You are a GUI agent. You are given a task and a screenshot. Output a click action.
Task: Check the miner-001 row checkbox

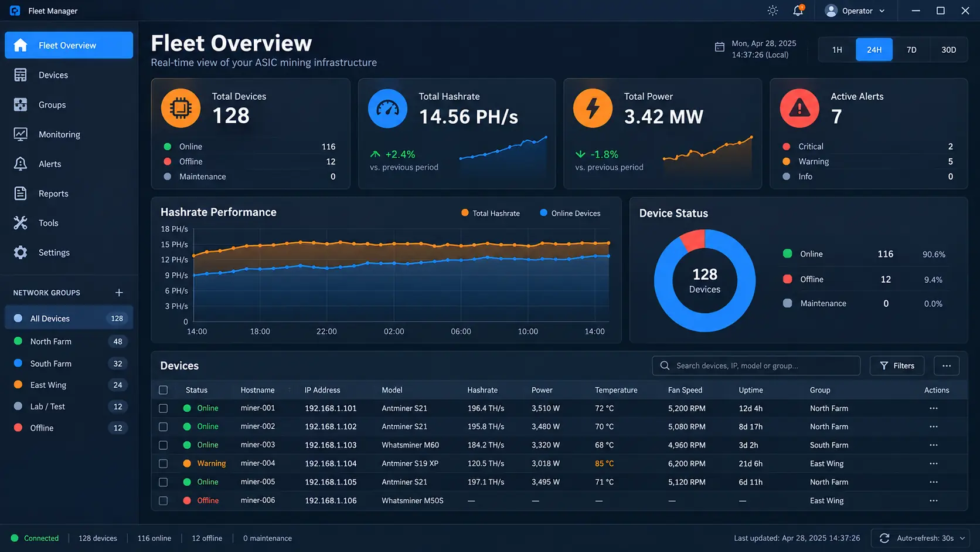point(163,408)
